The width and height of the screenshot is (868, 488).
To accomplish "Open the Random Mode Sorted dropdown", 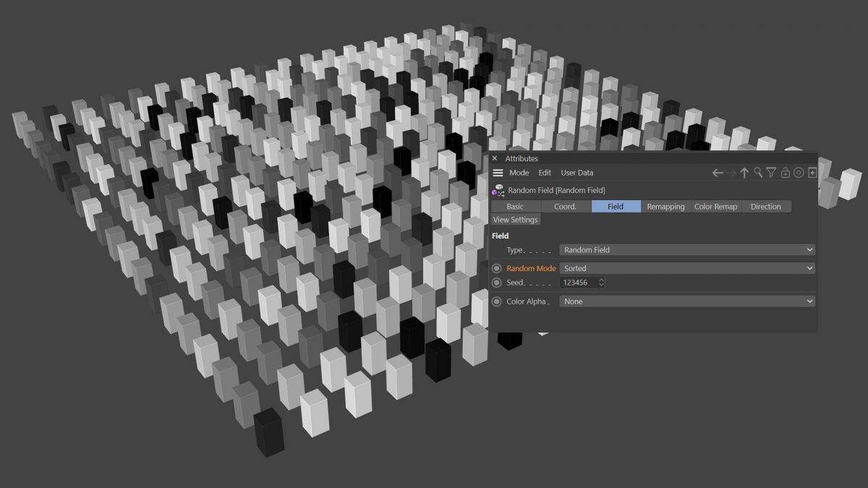I will click(687, 268).
